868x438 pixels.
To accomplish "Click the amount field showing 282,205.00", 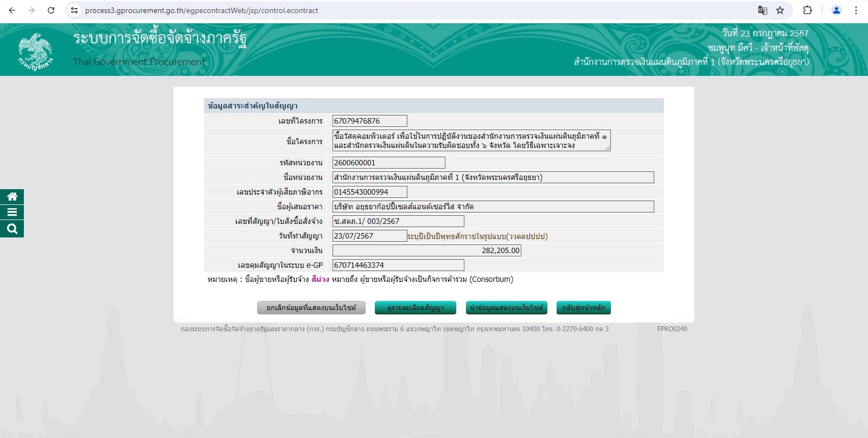I will pyautogui.click(x=427, y=250).
